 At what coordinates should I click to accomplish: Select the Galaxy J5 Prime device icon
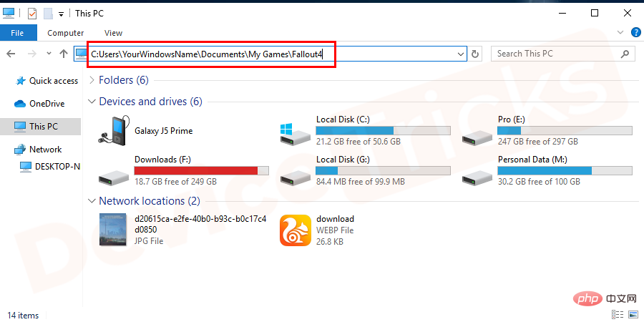click(x=114, y=130)
